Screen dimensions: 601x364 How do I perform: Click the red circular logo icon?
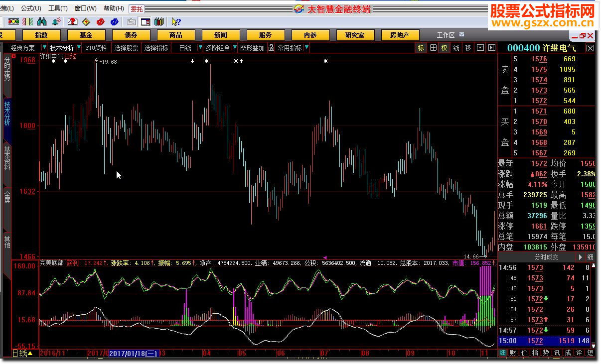(x=101, y=21)
